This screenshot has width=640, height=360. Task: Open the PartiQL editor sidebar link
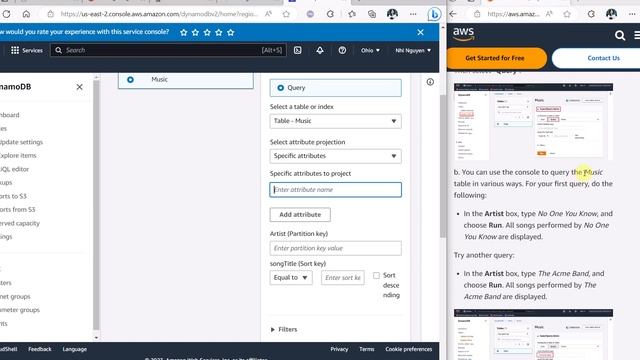point(15,169)
